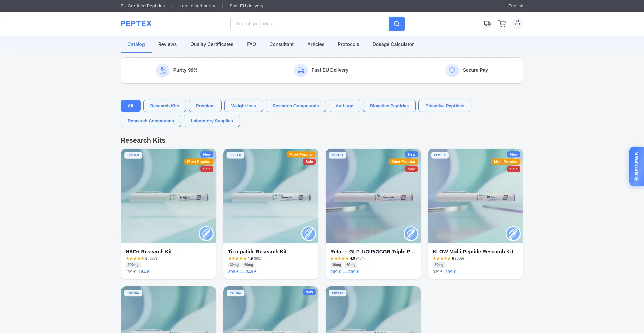Click price '209 € — 349 €'
Screen dimensions: 644x333
click(242, 272)
